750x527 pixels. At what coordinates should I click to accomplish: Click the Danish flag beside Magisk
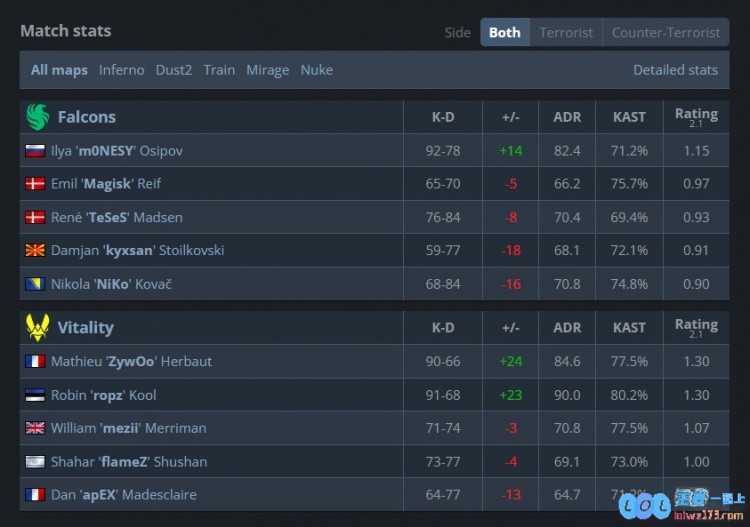tap(35, 184)
